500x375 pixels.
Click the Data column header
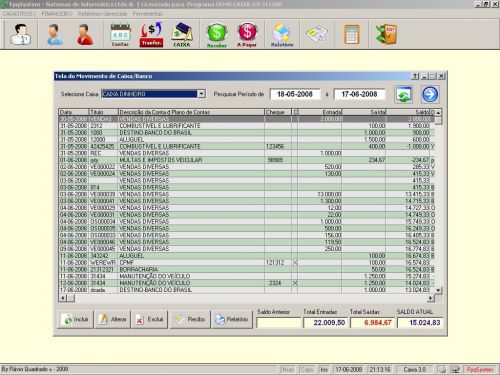point(74,112)
